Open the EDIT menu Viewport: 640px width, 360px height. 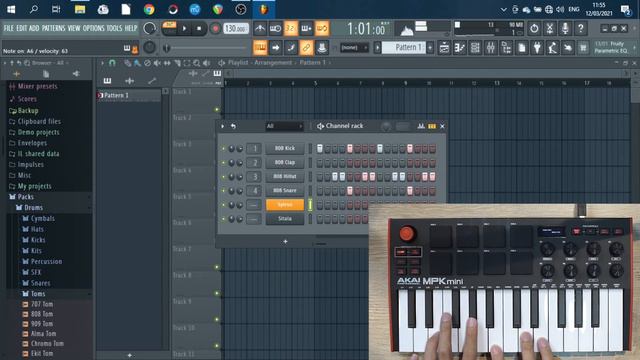(22, 28)
